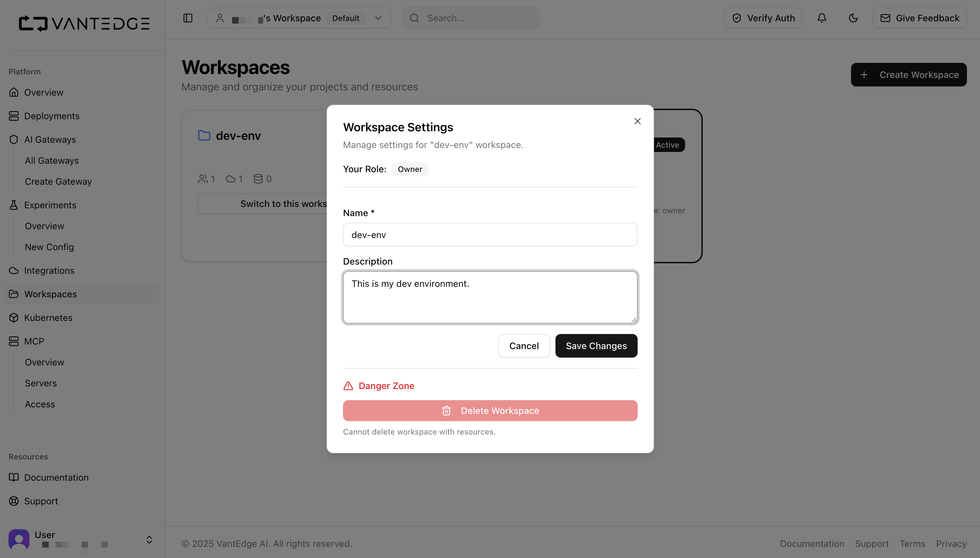Viewport: 980px width, 558px height.
Task: Click the Save Changes button
Action: pyautogui.click(x=596, y=345)
